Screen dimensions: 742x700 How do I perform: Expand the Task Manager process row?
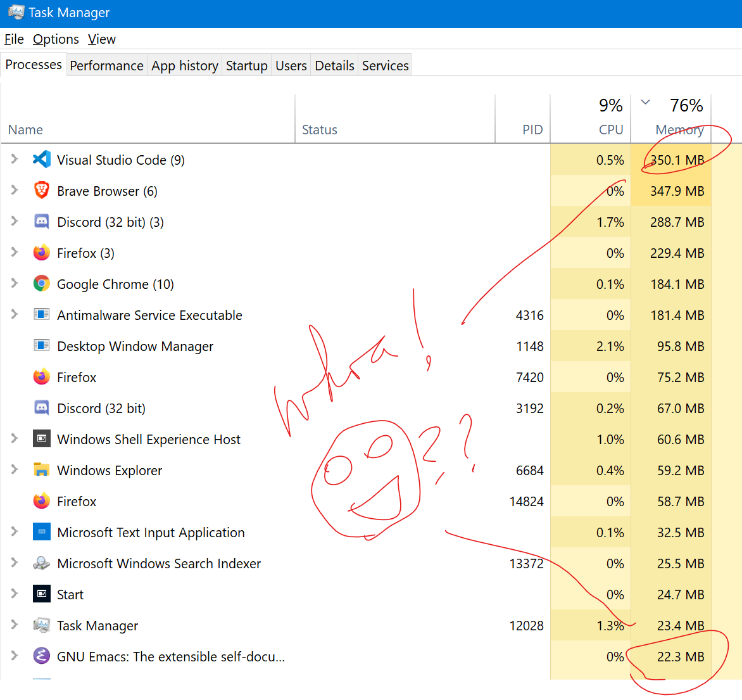point(14,625)
